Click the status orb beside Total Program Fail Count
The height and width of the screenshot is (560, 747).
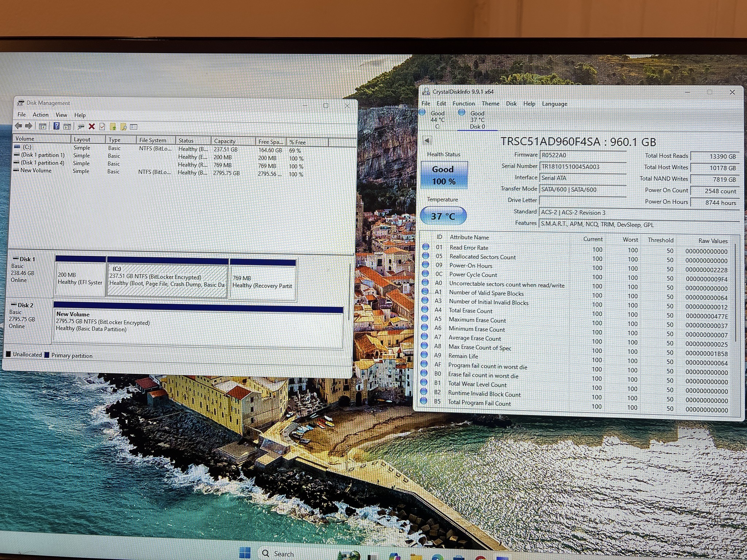click(x=423, y=401)
